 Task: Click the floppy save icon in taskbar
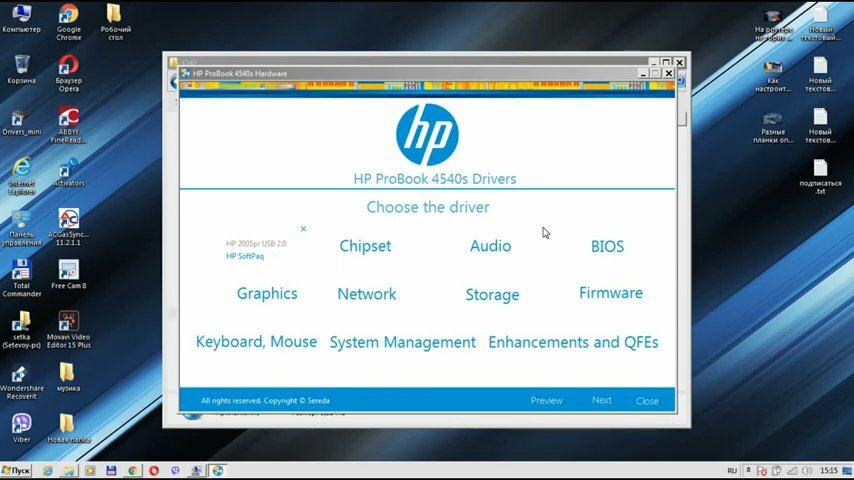click(111, 471)
